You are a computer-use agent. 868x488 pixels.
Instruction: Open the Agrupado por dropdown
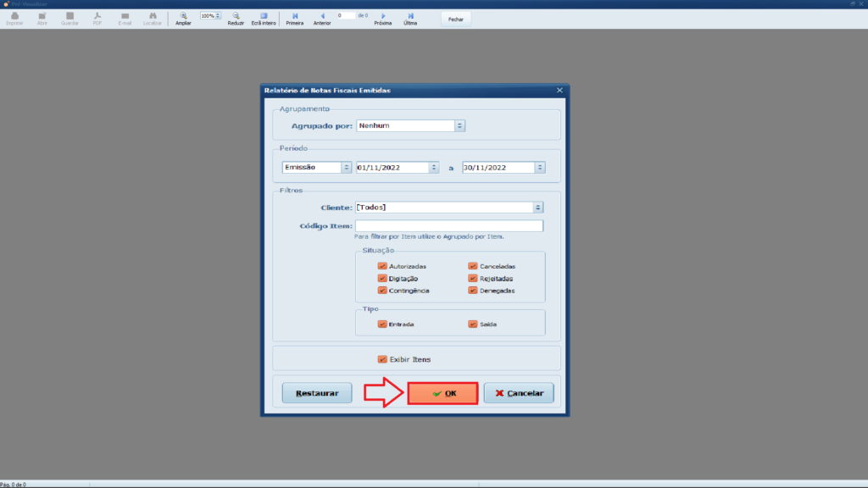coord(459,125)
